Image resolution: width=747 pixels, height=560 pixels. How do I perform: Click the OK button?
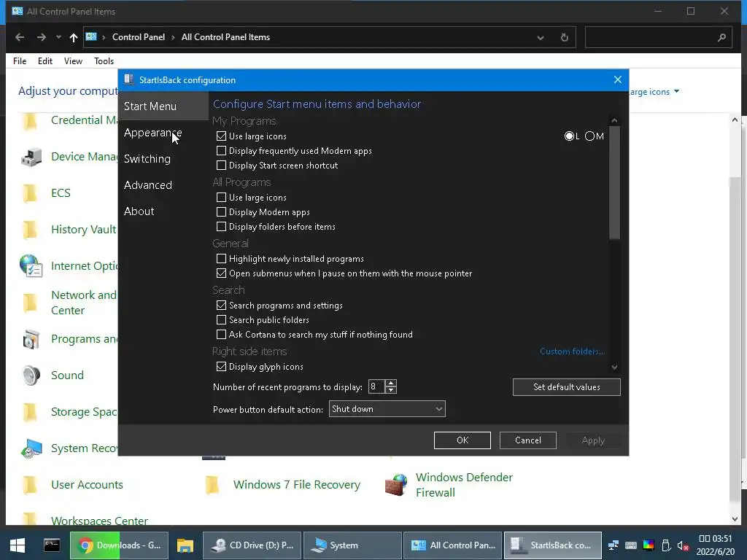(462, 440)
